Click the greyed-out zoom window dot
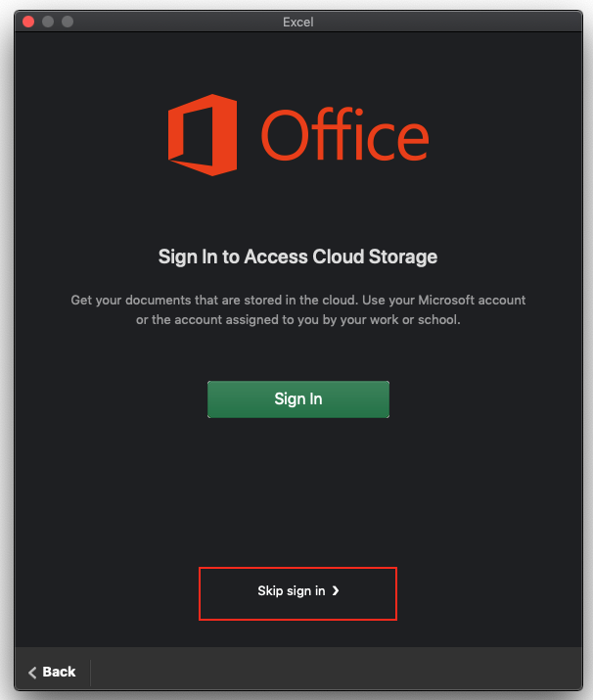 point(68,22)
